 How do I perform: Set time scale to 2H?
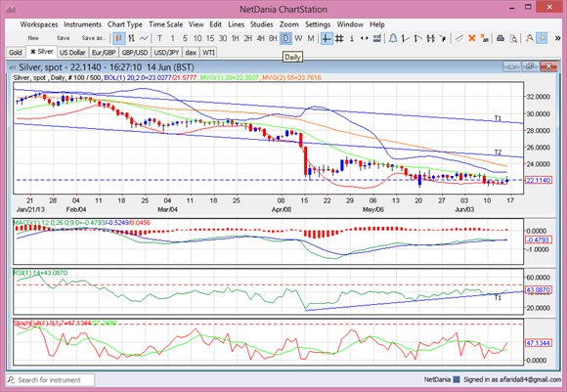pos(247,38)
